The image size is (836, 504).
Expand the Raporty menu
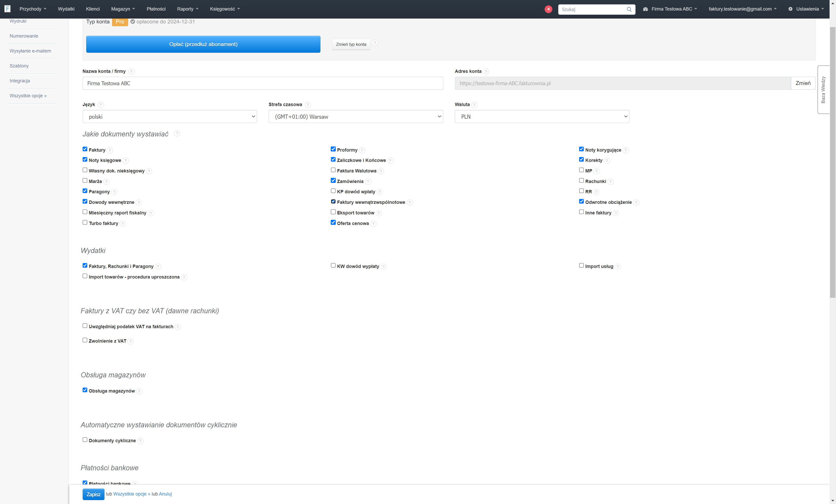click(188, 9)
